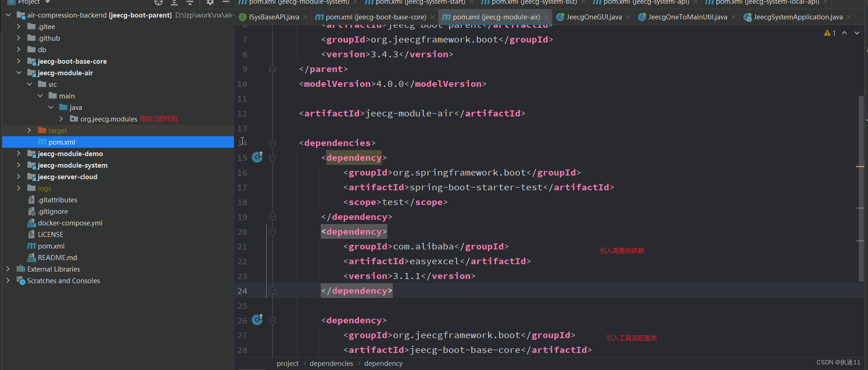This screenshot has width=868, height=370.
Task: Close the ISysBaseAPI.java tab
Action: point(306,17)
